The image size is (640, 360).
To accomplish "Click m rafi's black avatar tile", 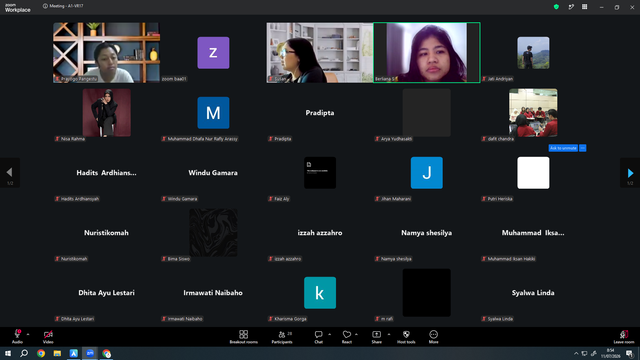I will 427,293.
